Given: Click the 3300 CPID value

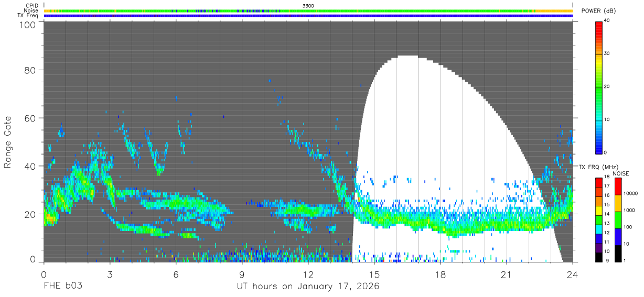Looking at the screenshot, I should [308, 5].
